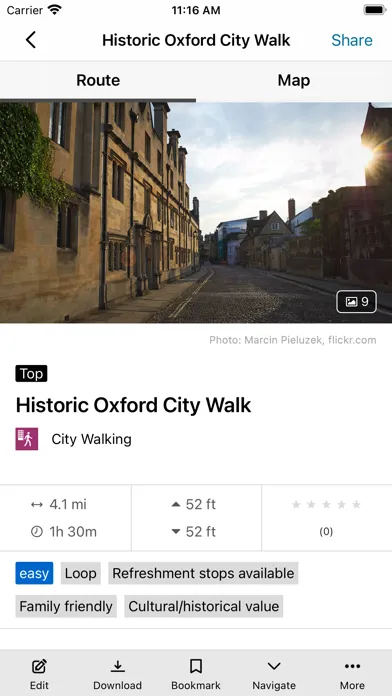Screen dimensions: 392x696
Task: Tap the back arrow icon
Action: (30, 40)
